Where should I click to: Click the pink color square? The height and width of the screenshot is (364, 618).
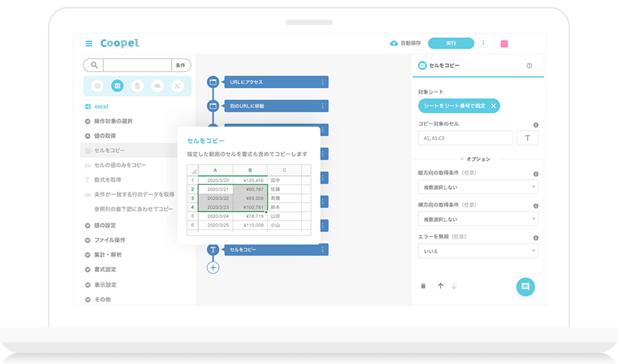pos(504,44)
